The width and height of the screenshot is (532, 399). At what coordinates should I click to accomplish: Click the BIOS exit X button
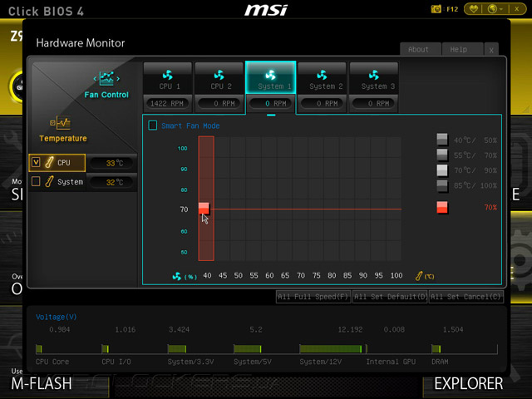click(x=517, y=9)
